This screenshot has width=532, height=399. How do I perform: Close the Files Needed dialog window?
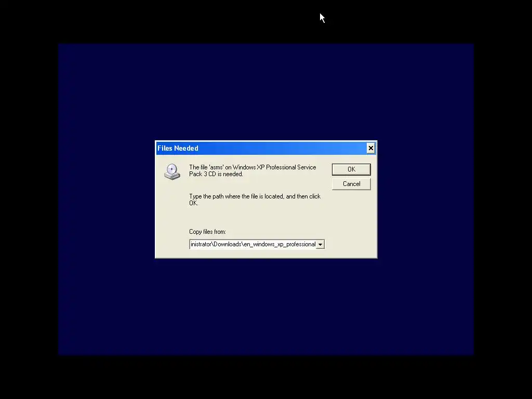point(370,148)
